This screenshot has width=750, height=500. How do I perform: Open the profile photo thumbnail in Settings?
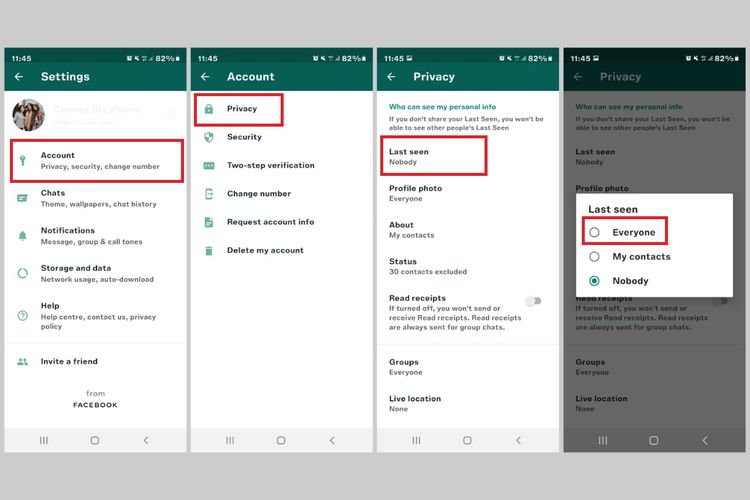(x=28, y=115)
